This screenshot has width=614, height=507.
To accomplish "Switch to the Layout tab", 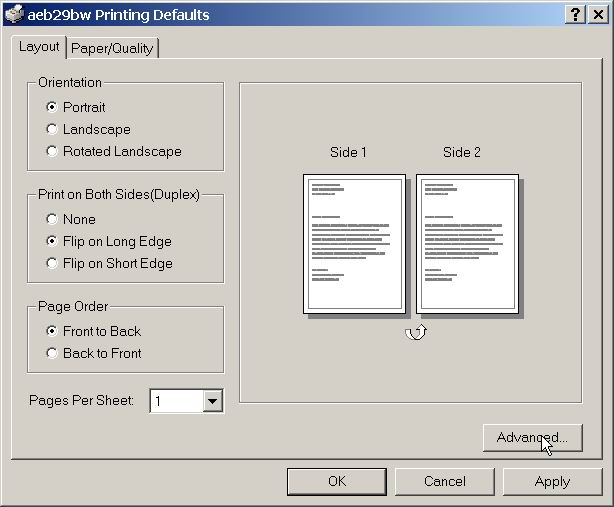I will coord(39,47).
